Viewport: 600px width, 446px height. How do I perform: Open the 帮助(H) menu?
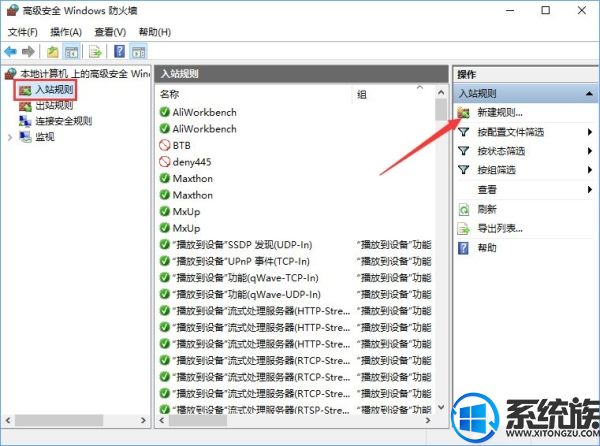tap(155, 32)
